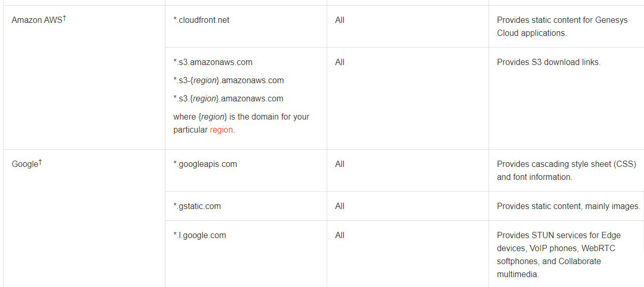
Task: Select the *.s3.amazonaws.com domain entry
Action: point(213,62)
